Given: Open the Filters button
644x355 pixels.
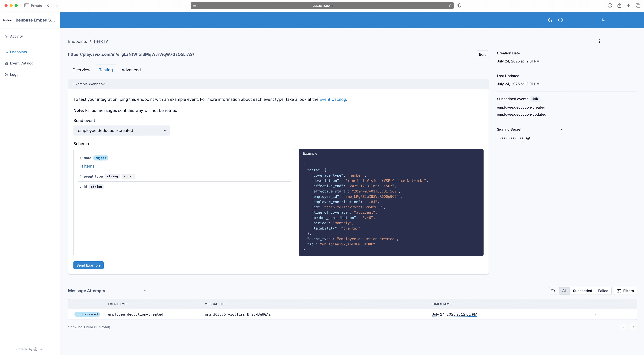Looking at the screenshot, I should [x=625, y=291].
